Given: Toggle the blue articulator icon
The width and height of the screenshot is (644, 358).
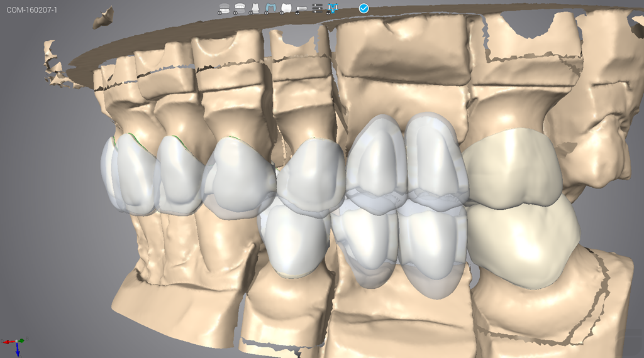Looking at the screenshot, I should [333, 8].
